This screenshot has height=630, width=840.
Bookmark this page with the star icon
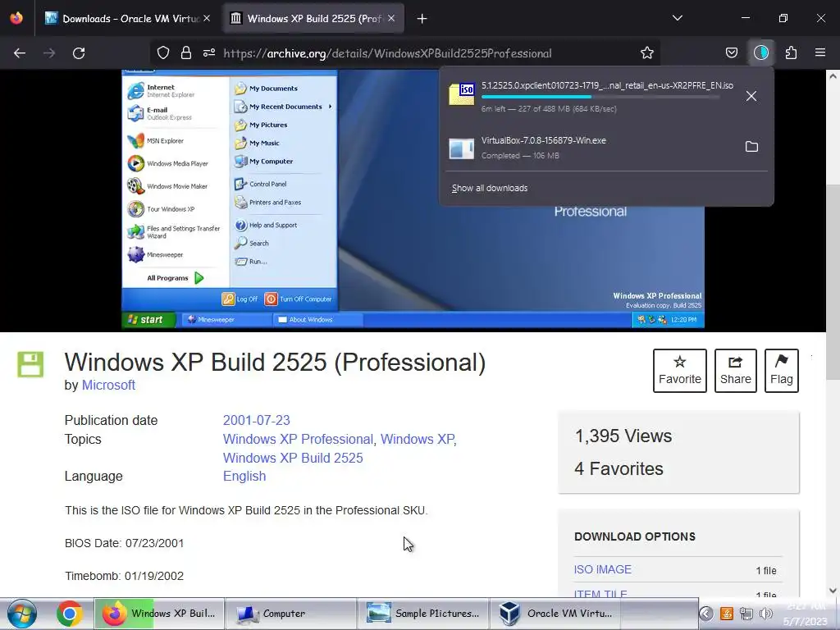647,53
